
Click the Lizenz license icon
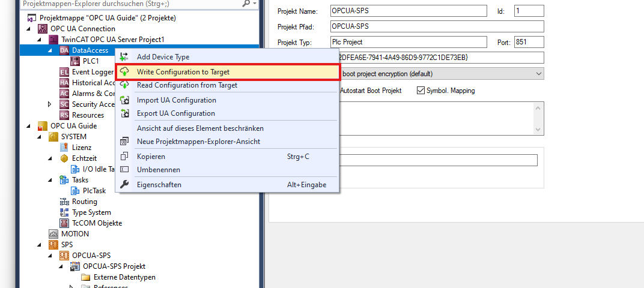[x=64, y=147]
